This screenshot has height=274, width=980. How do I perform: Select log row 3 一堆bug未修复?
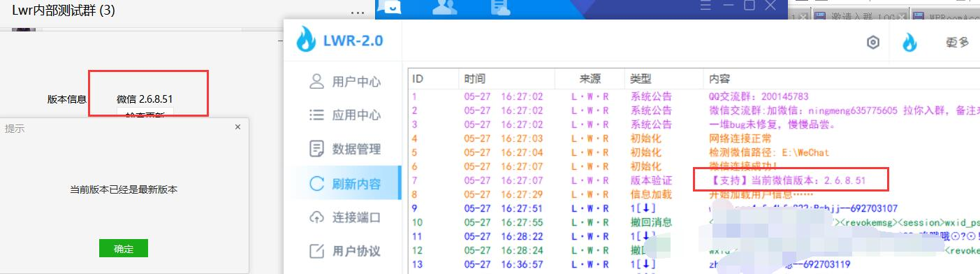pyautogui.click(x=694, y=124)
